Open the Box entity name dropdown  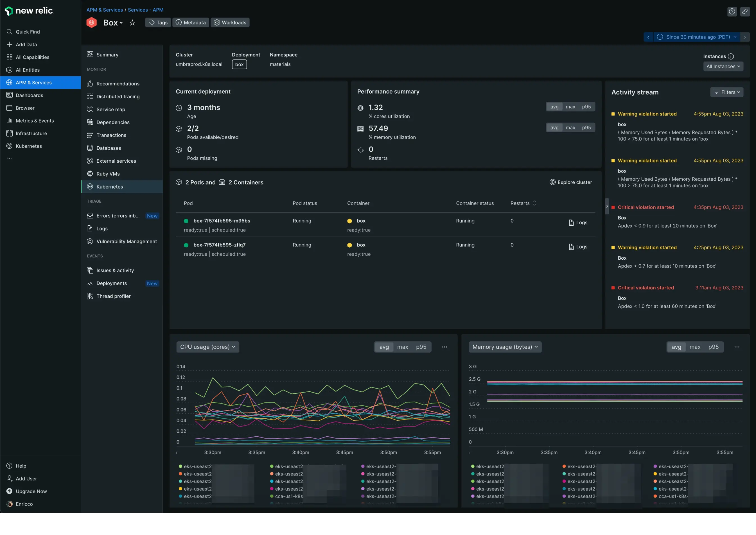click(x=113, y=23)
